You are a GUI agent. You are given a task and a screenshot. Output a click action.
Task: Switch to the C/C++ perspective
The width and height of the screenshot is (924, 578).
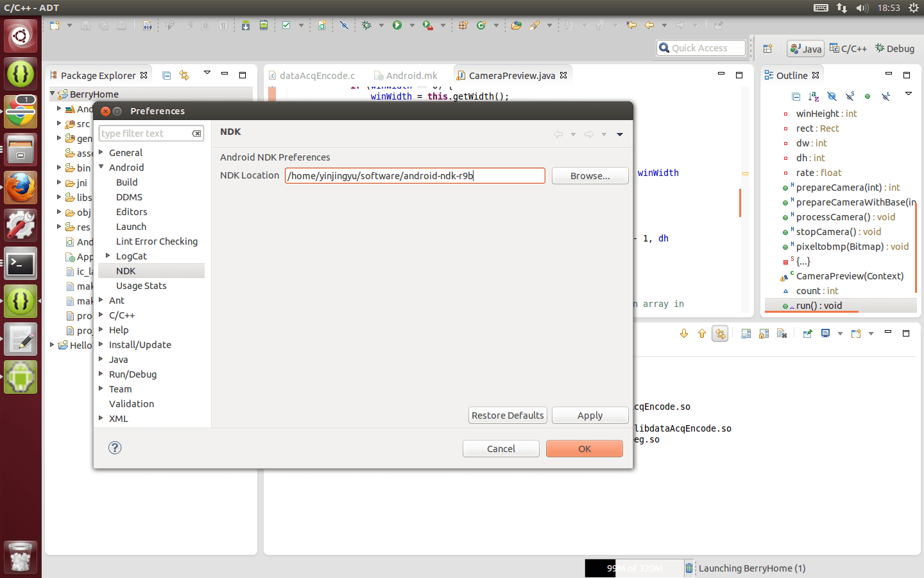click(x=848, y=48)
